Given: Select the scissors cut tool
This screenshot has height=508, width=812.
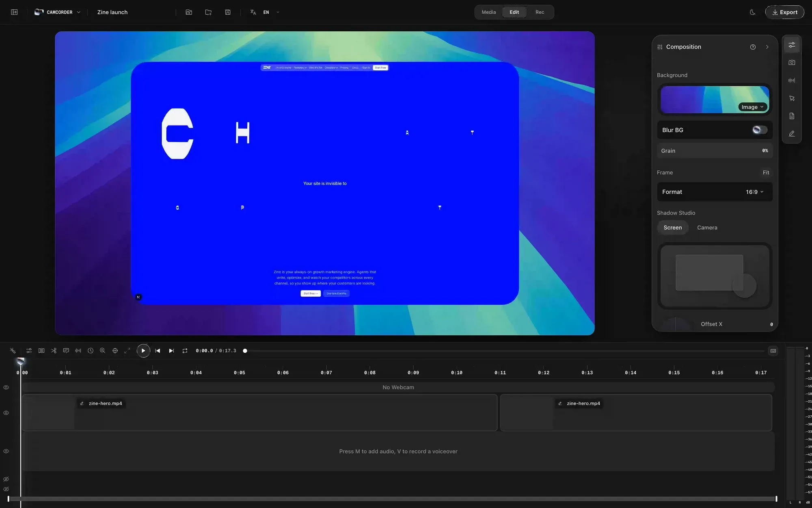Looking at the screenshot, I should pyautogui.click(x=54, y=350).
